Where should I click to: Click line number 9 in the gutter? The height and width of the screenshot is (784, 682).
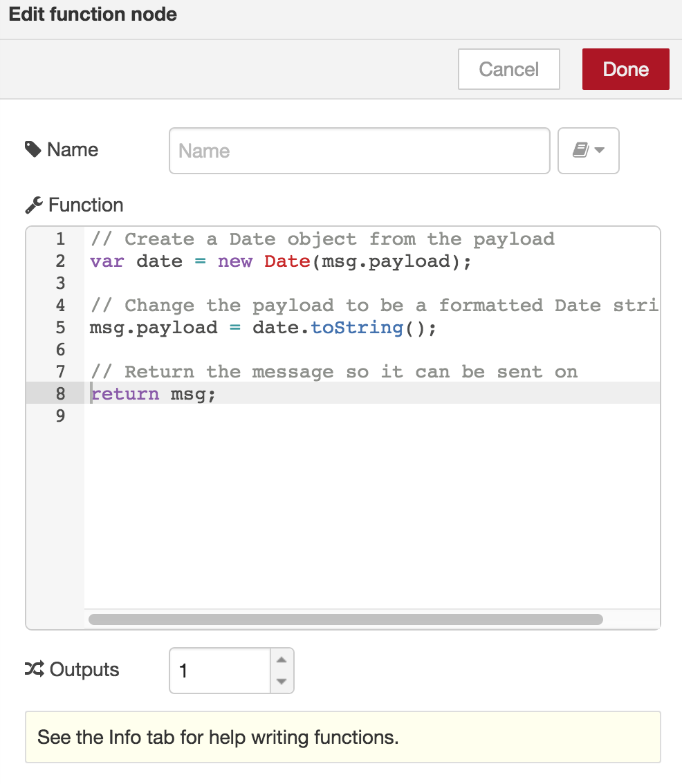pyautogui.click(x=61, y=416)
